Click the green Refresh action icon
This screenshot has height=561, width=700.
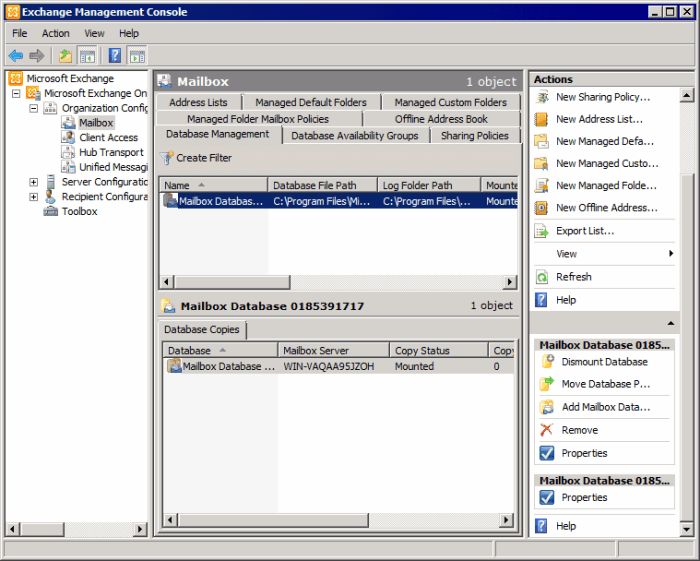542,277
